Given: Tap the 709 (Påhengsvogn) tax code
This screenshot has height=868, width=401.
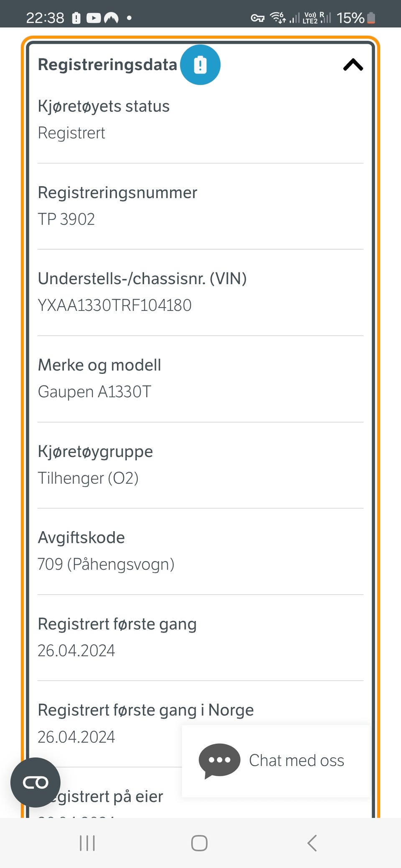Looking at the screenshot, I should [x=106, y=564].
